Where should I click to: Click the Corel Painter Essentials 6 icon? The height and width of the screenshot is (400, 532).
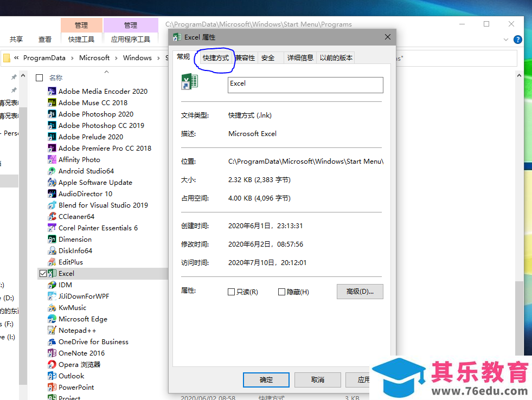click(52, 228)
